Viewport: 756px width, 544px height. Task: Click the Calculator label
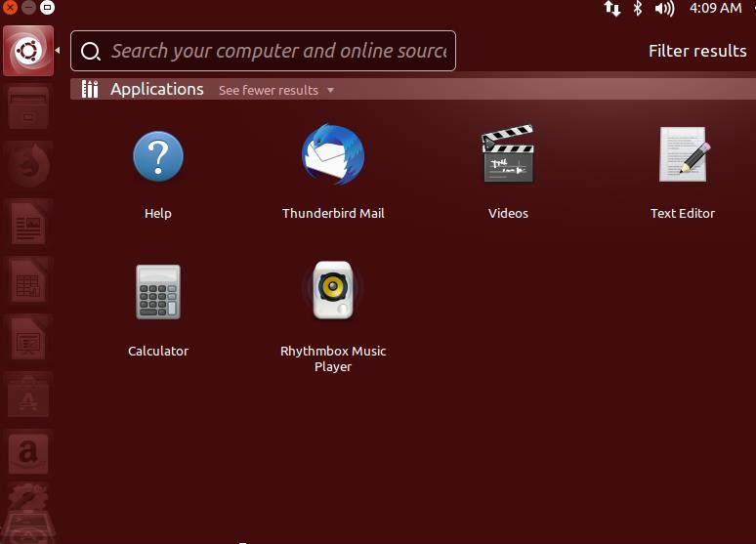(158, 351)
